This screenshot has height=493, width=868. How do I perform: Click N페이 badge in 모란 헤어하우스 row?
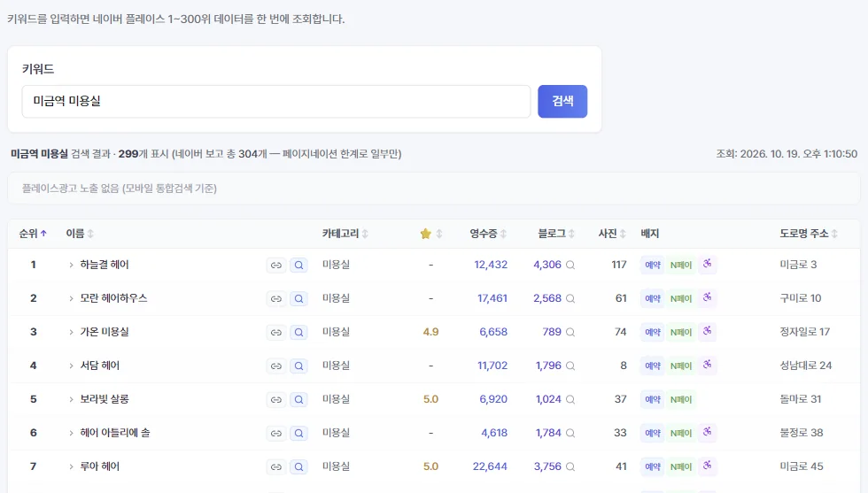[x=681, y=299]
